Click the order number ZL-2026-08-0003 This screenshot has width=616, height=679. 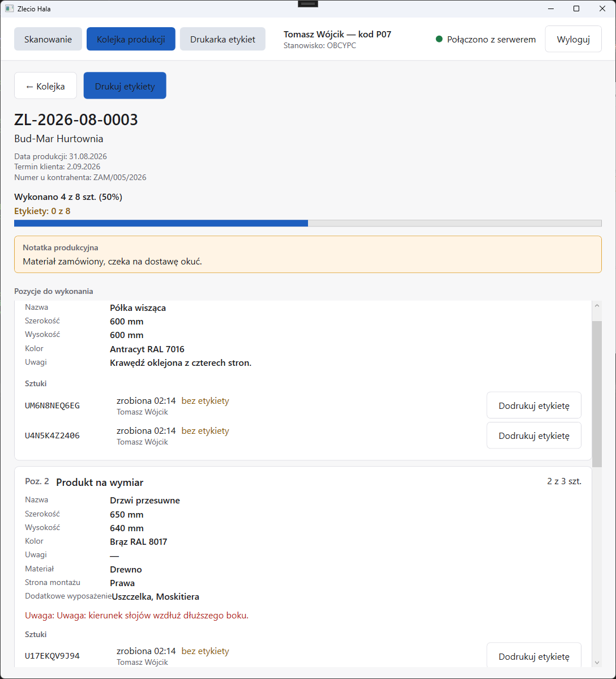pos(76,119)
